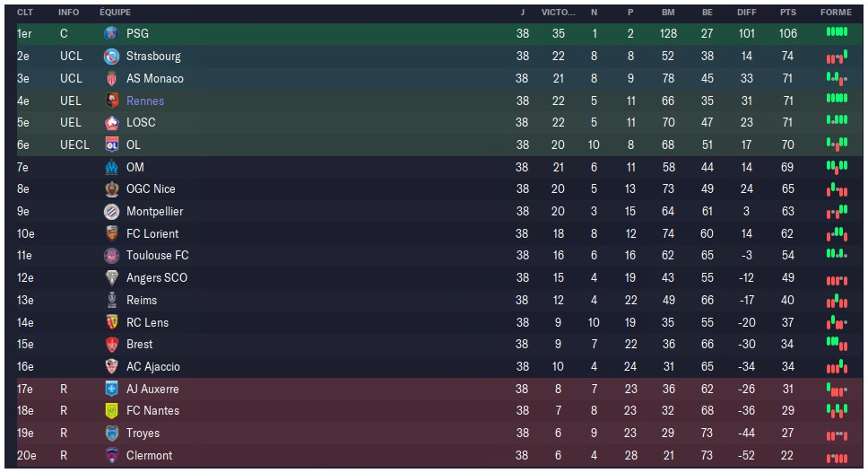Click PSG's green form indicator bars

pos(836,32)
